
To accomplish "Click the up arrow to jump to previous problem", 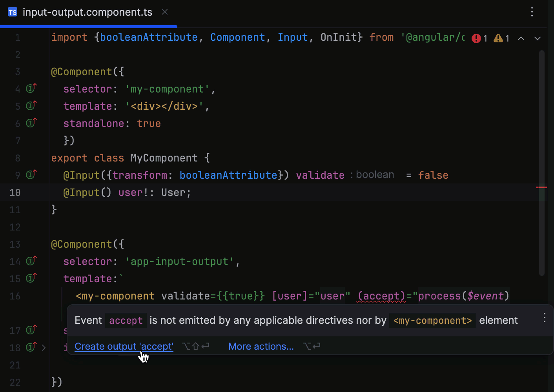I will click(x=521, y=38).
